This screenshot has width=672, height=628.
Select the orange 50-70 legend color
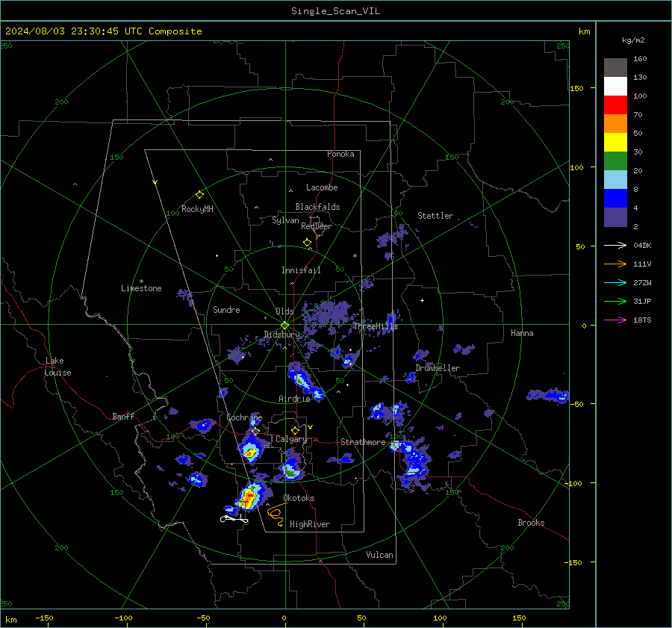(x=615, y=124)
